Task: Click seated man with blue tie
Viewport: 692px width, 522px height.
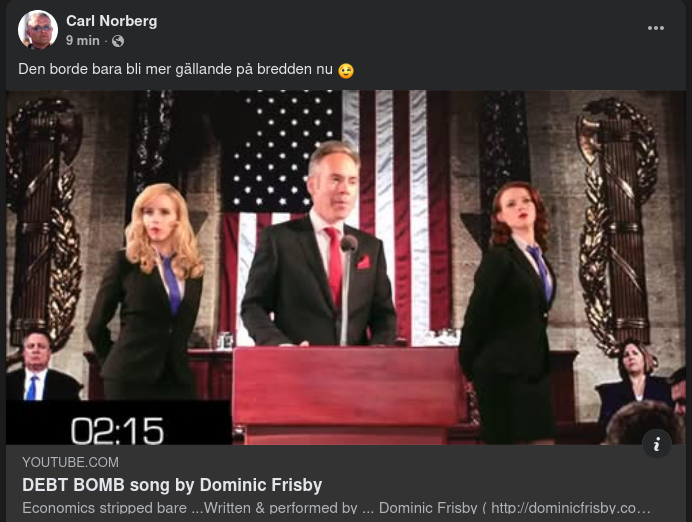Action: coord(40,367)
